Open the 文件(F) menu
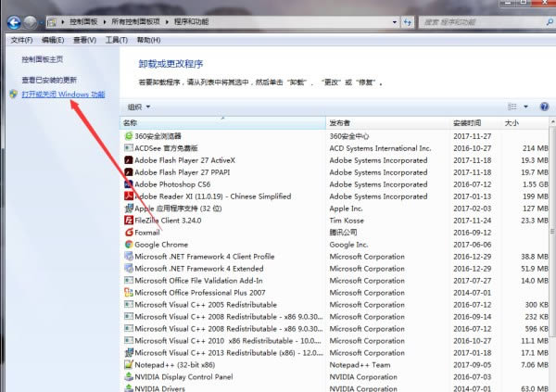The width and height of the screenshot is (556, 392). 21,40
